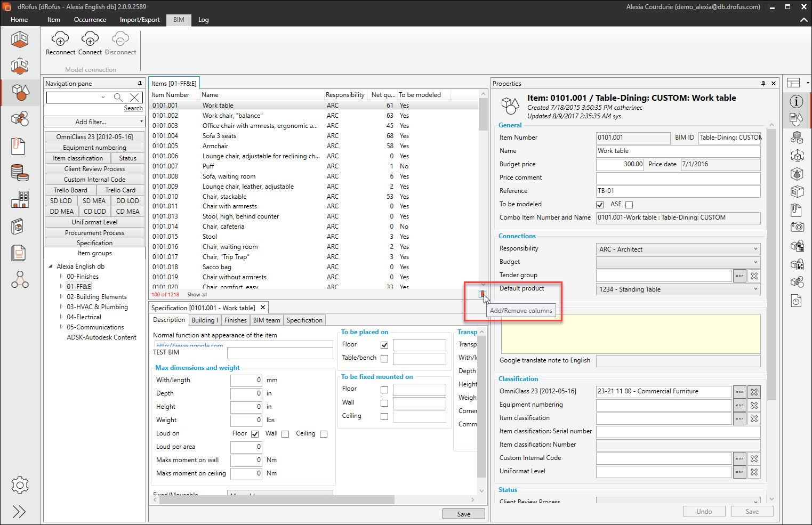Image resolution: width=812 pixels, height=525 pixels.
Task: Click the Budget price input field
Action: tap(620, 164)
